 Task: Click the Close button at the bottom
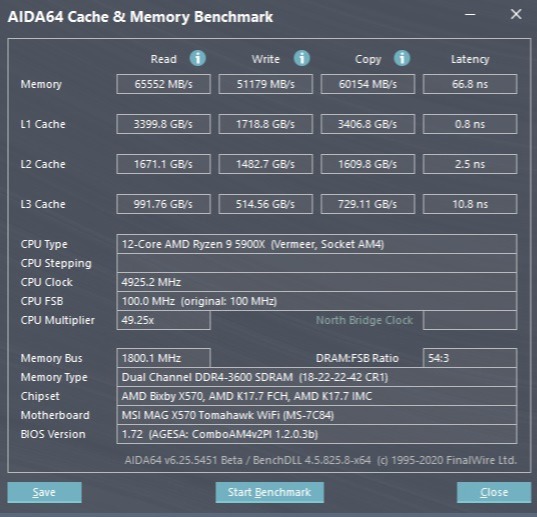[494, 492]
